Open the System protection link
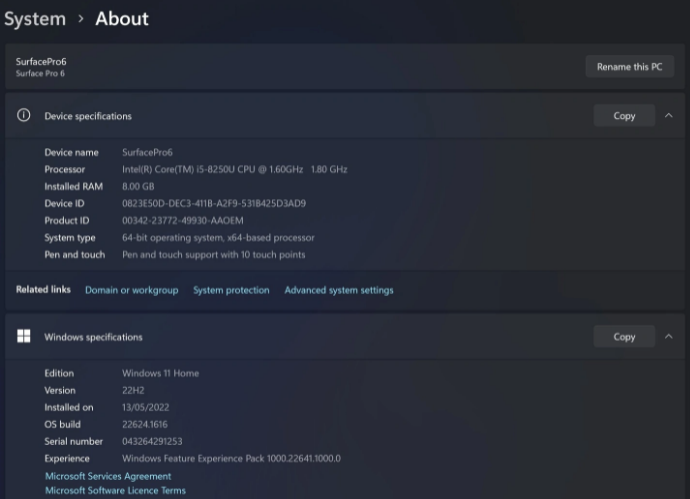The height and width of the screenshot is (499, 690). click(x=231, y=290)
